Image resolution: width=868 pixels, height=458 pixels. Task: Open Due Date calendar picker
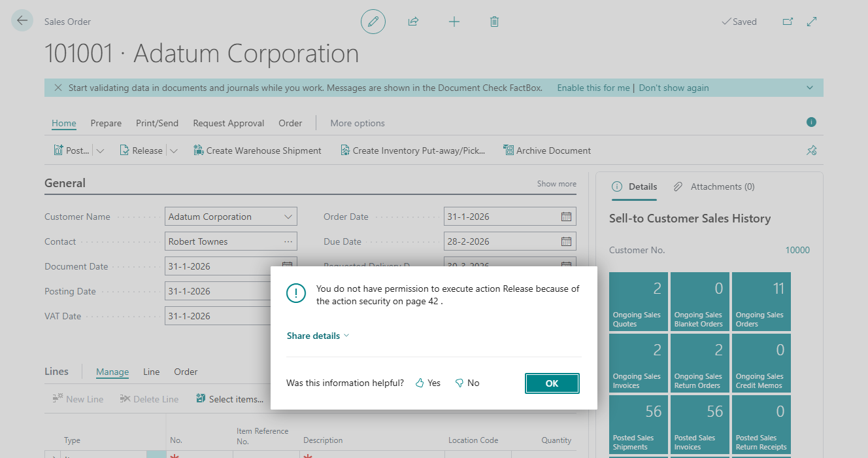click(567, 241)
